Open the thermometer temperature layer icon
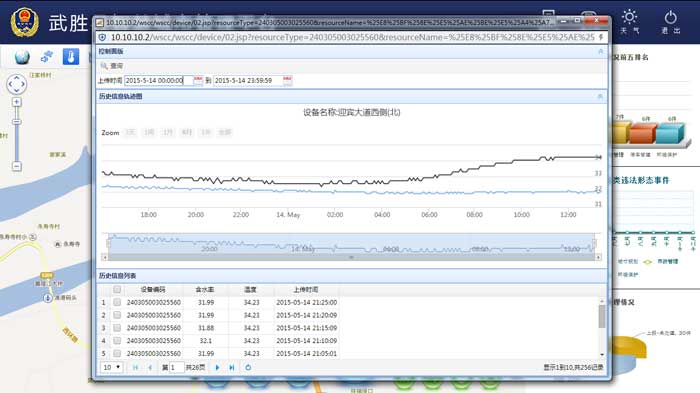The width and height of the screenshot is (700, 393). click(x=71, y=57)
